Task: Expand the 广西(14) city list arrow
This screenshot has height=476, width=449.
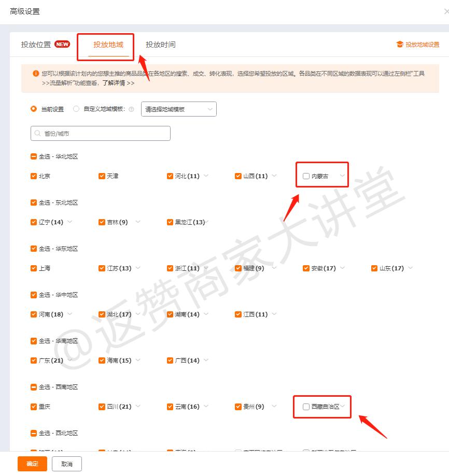Action: coord(206,360)
